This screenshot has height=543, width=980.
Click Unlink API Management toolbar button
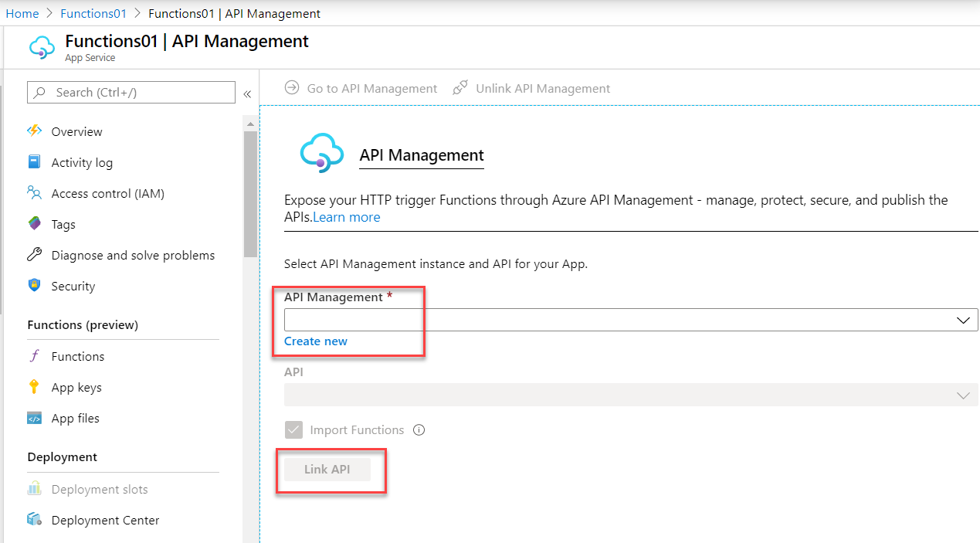(x=531, y=88)
